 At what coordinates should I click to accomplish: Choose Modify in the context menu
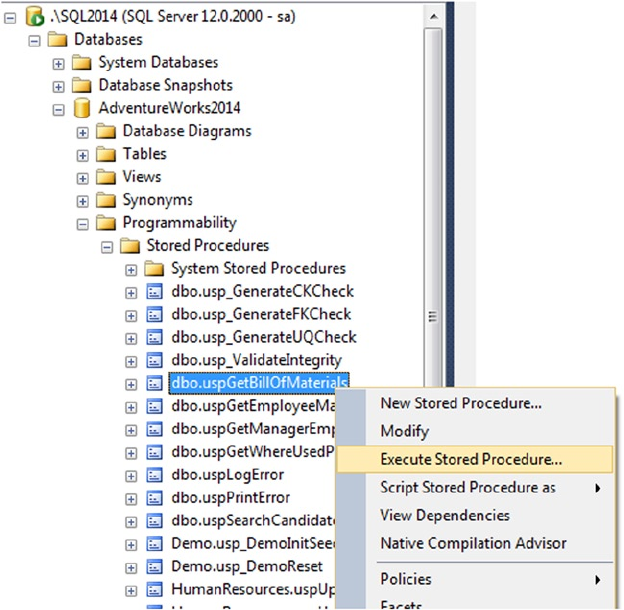(474, 431)
